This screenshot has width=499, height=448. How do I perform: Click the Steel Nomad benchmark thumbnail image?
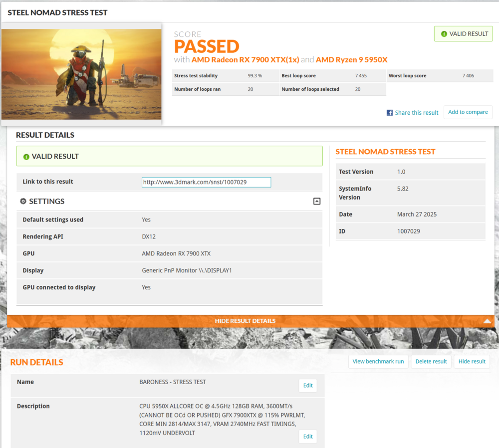81,74
